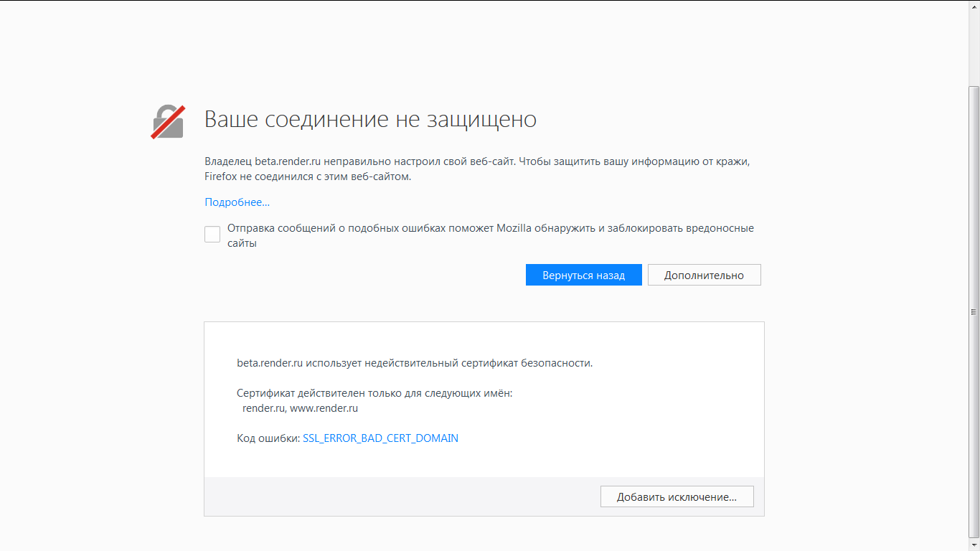980x551 pixels.
Task: Collapse details with the "Дополнительно" button
Action: pos(704,275)
